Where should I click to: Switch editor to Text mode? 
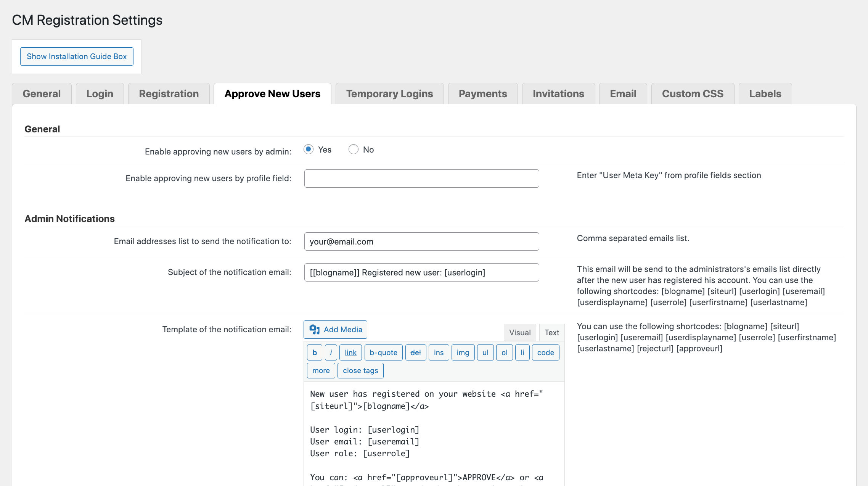[x=552, y=333]
